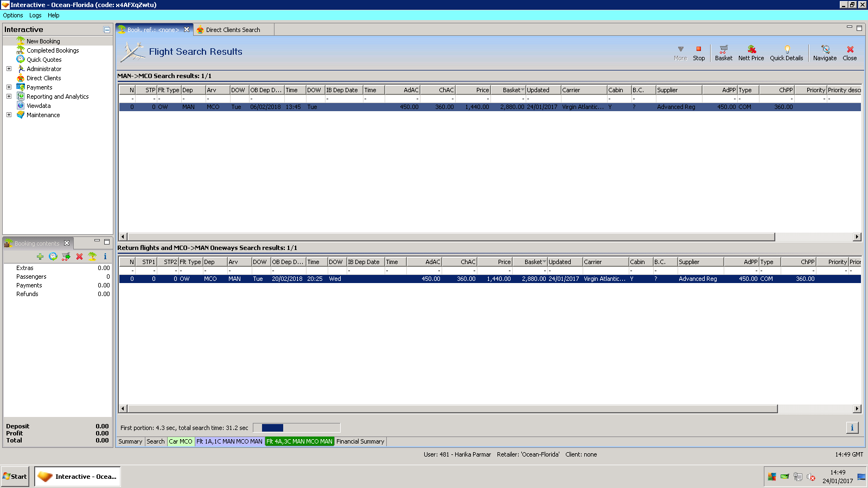Click the palm tree icon in Booking contents toolbar
868x488 pixels.
click(x=92, y=256)
